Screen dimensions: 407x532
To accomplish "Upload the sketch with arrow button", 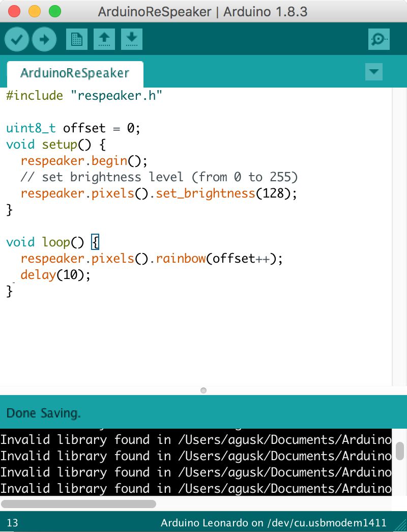I will 44,39.
